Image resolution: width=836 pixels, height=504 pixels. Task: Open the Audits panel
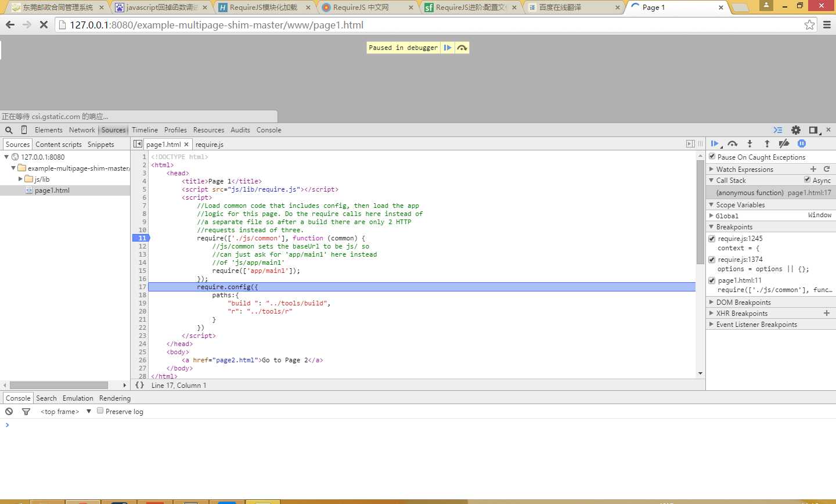(x=240, y=130)
